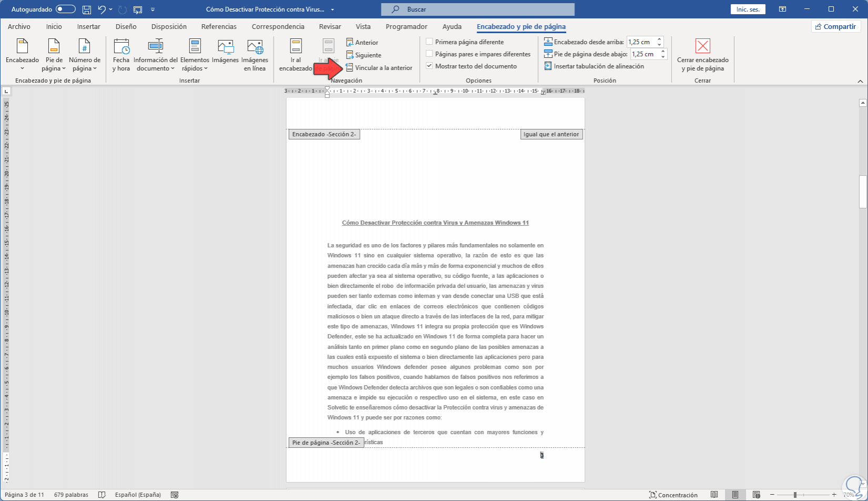Undo the last action

[102, 9]
